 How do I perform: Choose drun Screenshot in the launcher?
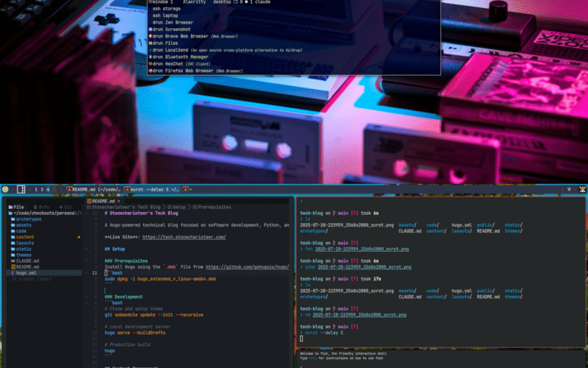(x=172, y=29)
